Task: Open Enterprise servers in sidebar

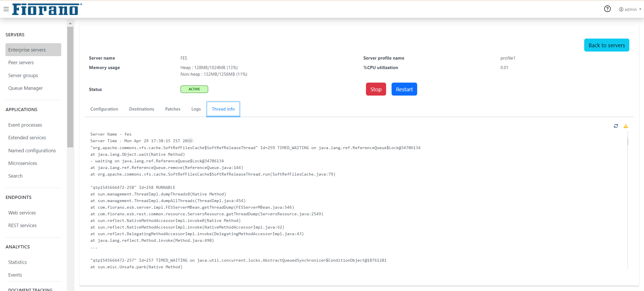Action: (x=33, y=50)
